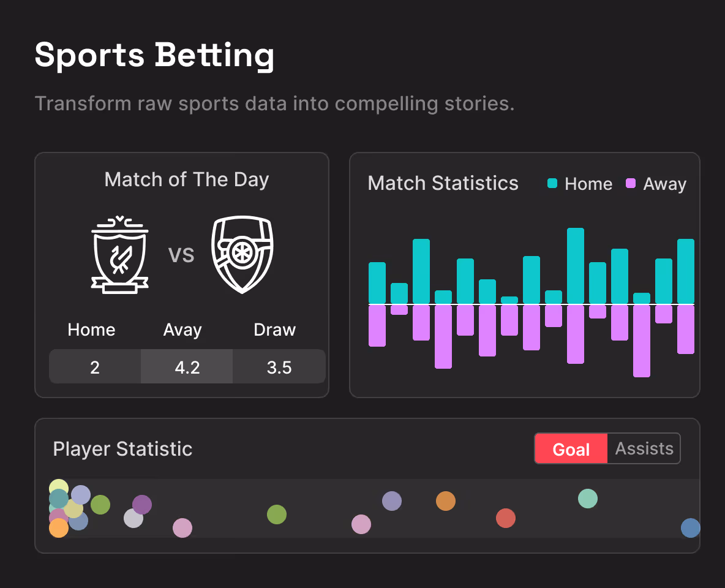The width and height of the screenshot is (725, 588).
Task: Select the blue dot at the far right
Action: 690,527
